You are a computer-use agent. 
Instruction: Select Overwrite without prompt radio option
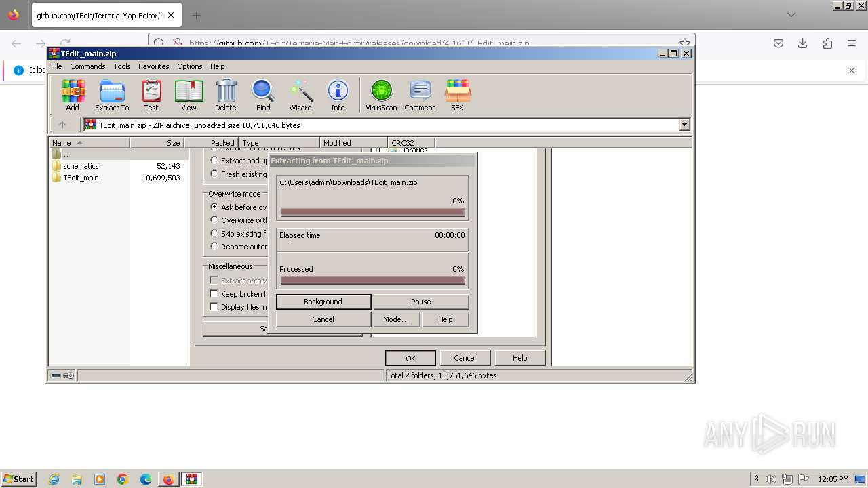tap(214, 220)
